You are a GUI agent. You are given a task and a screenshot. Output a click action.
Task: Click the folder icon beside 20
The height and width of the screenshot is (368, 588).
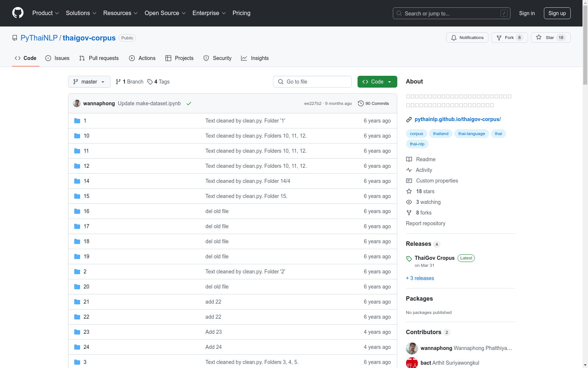[x=77, y=287]
